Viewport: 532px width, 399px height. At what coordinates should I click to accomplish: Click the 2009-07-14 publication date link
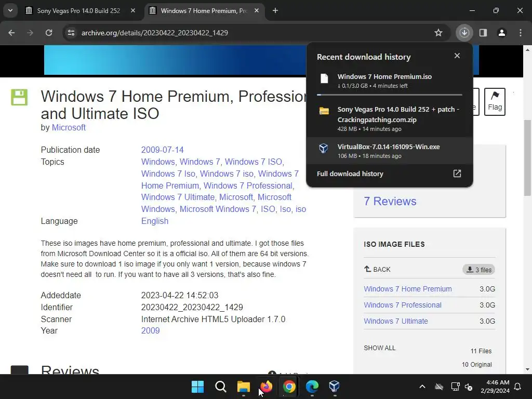pyautogui.click(x=162, y=150)
